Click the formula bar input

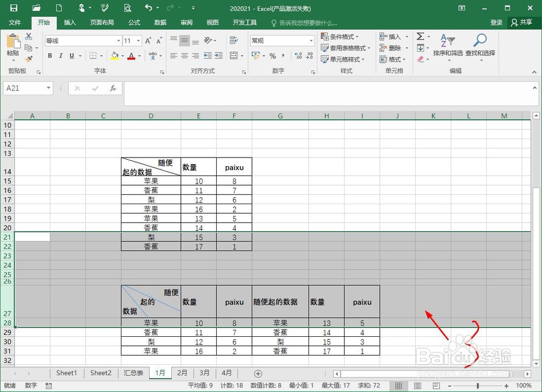tap(328, 93)
